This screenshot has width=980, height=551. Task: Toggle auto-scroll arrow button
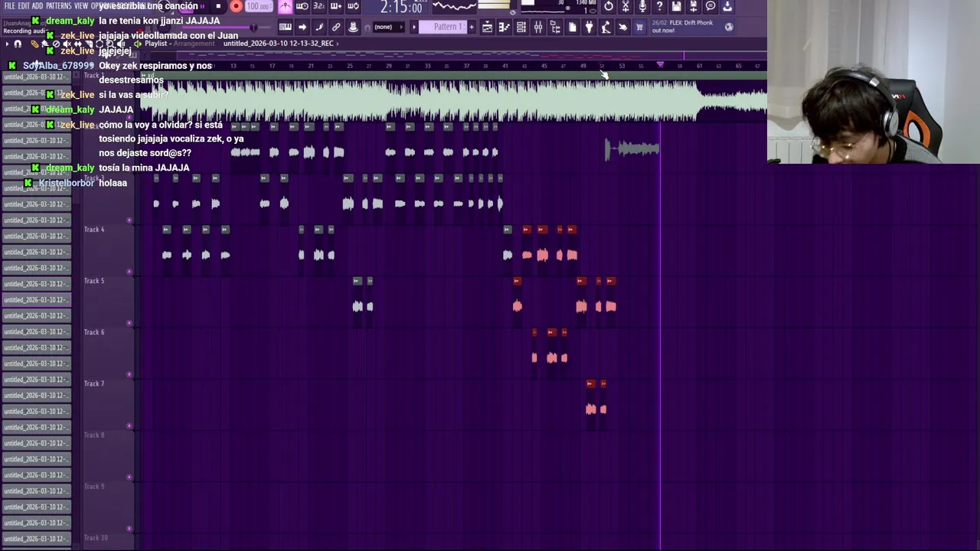(x=302, y=28)
